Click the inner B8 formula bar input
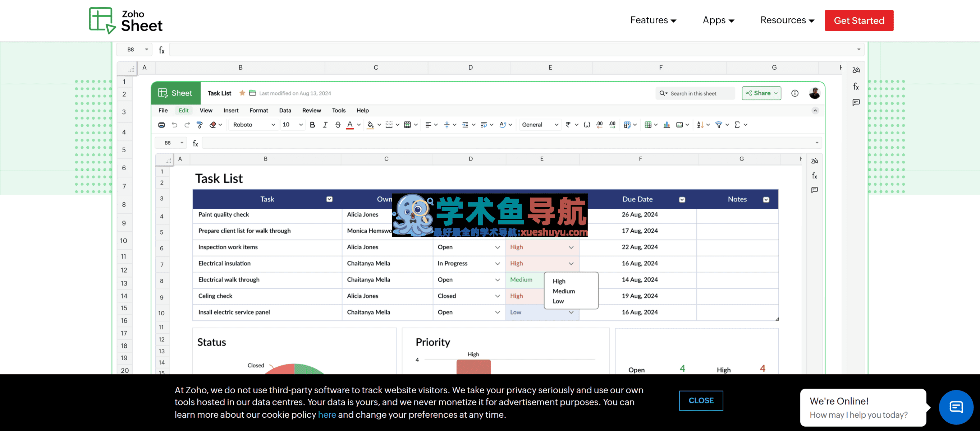980x431 pixels. (x=511, y=143)
